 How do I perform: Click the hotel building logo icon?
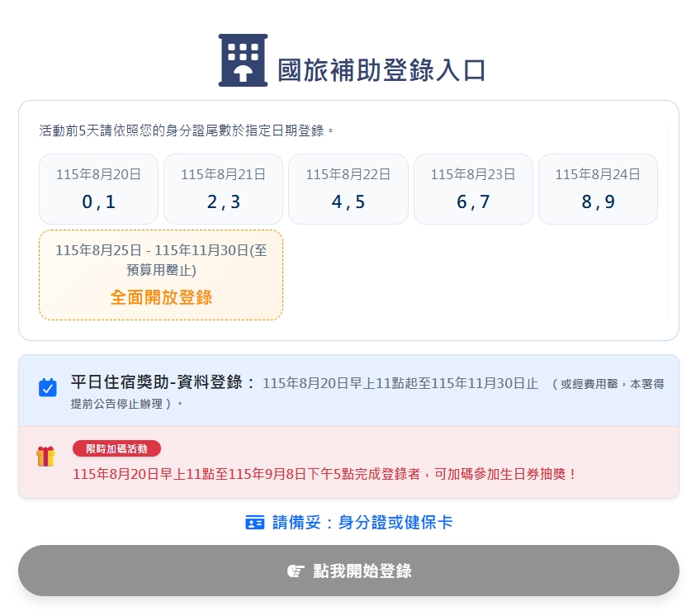[x=243, y=60]
